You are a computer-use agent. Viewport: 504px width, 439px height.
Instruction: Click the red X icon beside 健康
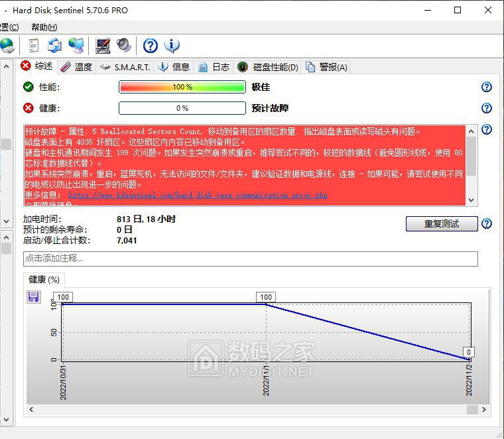tap(29, 108)
